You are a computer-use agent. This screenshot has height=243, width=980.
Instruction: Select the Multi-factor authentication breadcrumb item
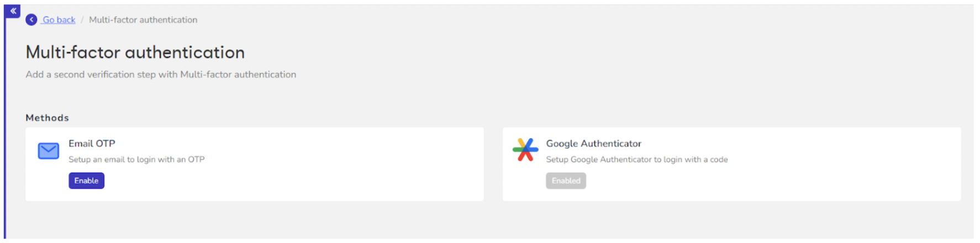143,20
